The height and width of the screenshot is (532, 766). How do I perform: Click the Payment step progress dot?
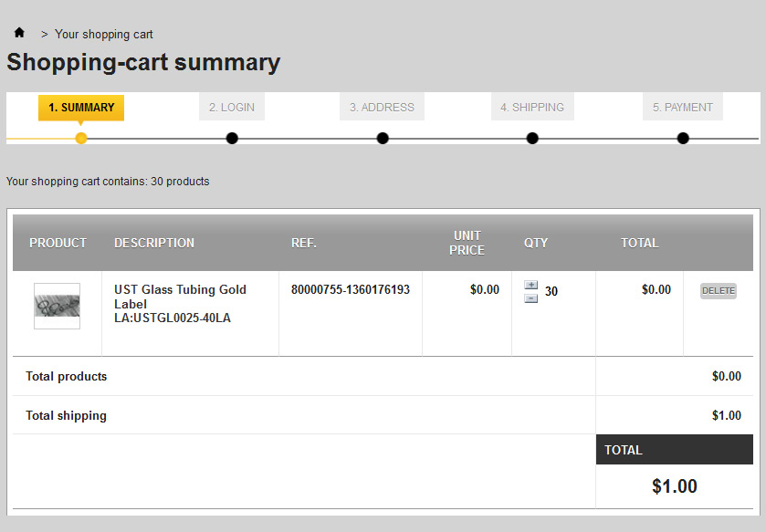(683, 139)
